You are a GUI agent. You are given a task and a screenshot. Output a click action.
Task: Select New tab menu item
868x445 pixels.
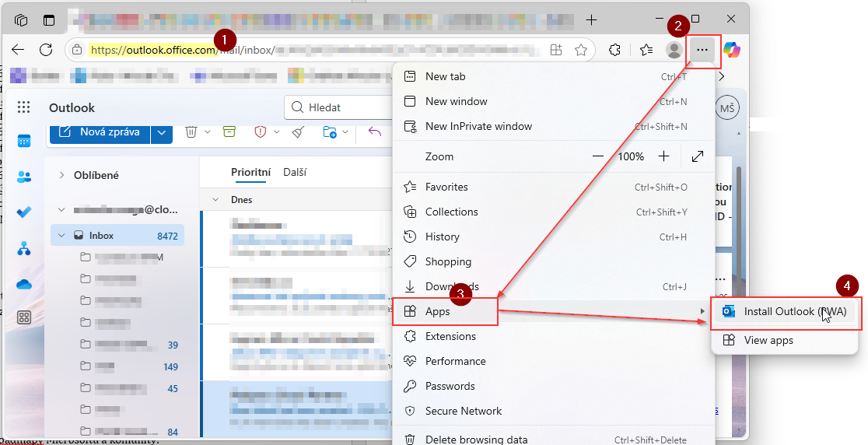click(555, 76)
